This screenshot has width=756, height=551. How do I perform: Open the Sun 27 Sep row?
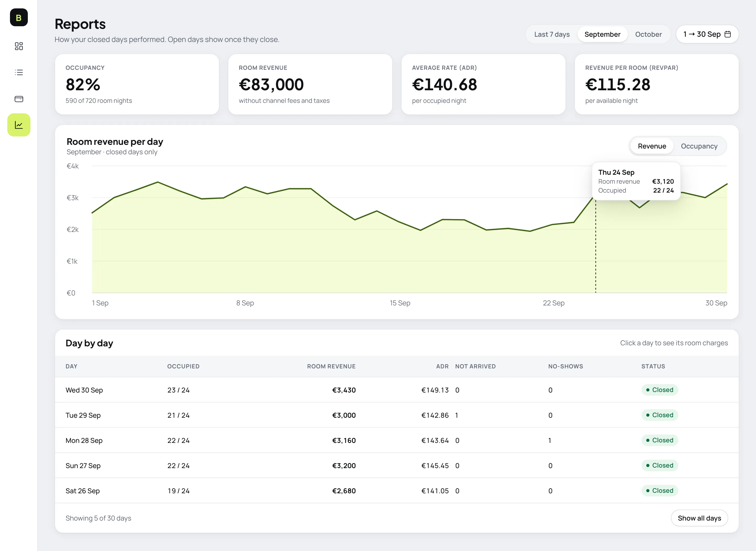[x=397, y=465]
